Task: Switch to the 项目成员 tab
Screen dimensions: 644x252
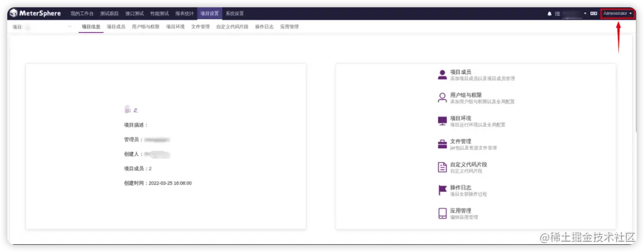Action: pyautogui.click(x=116, y=27)
